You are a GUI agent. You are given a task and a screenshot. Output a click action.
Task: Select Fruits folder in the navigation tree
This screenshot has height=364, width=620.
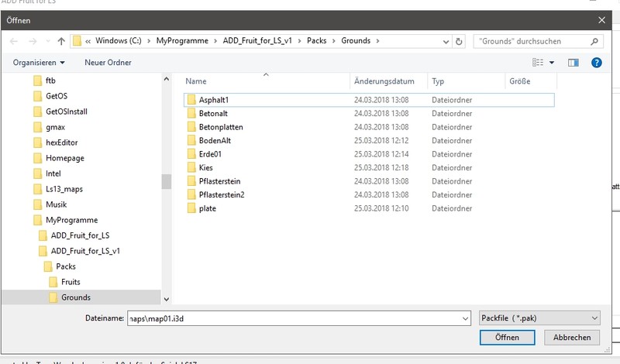pos(71,282)
